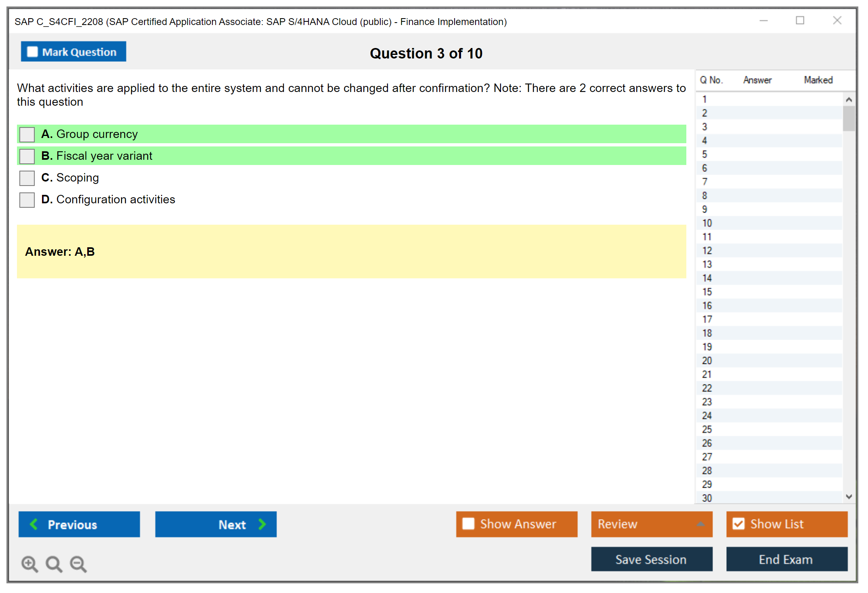Click the zoom in magnifier icon

pos(29,564)
